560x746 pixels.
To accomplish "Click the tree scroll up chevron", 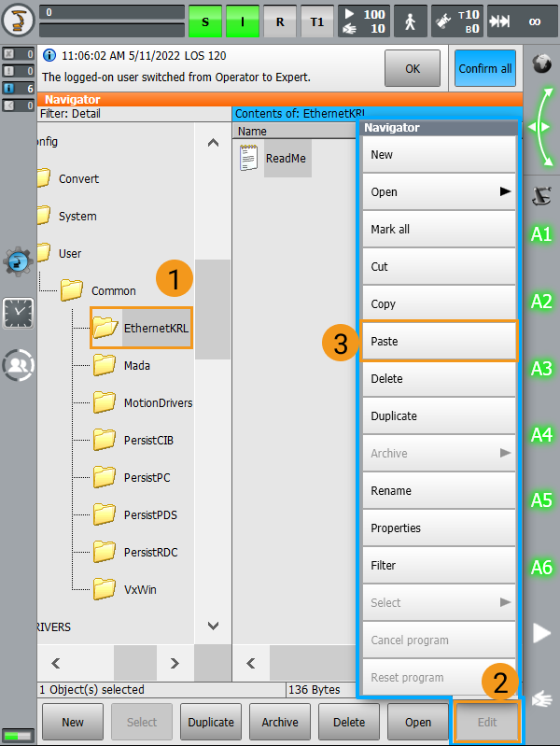I will pos(213,143).
